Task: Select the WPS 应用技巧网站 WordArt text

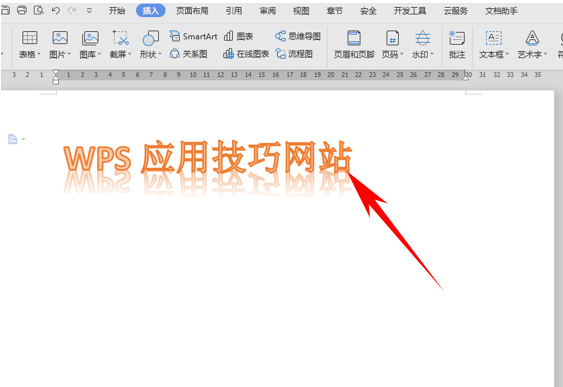Action: [208, 157]
